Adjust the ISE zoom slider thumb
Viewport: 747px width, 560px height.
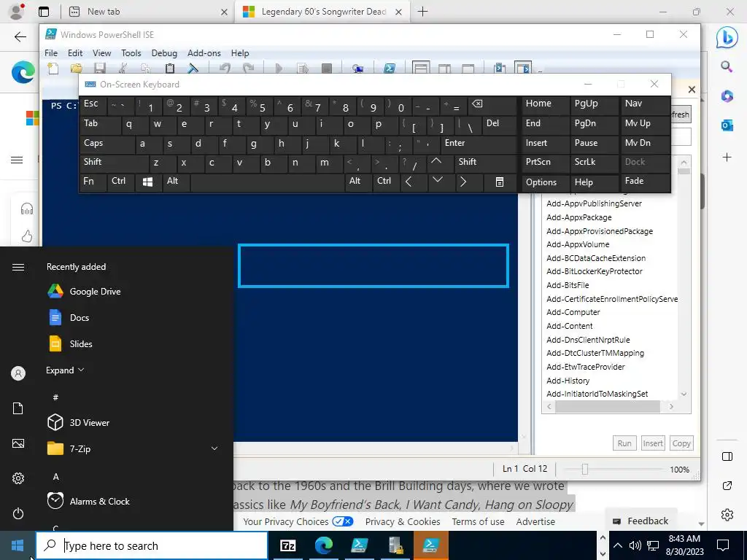click(585, 469)
